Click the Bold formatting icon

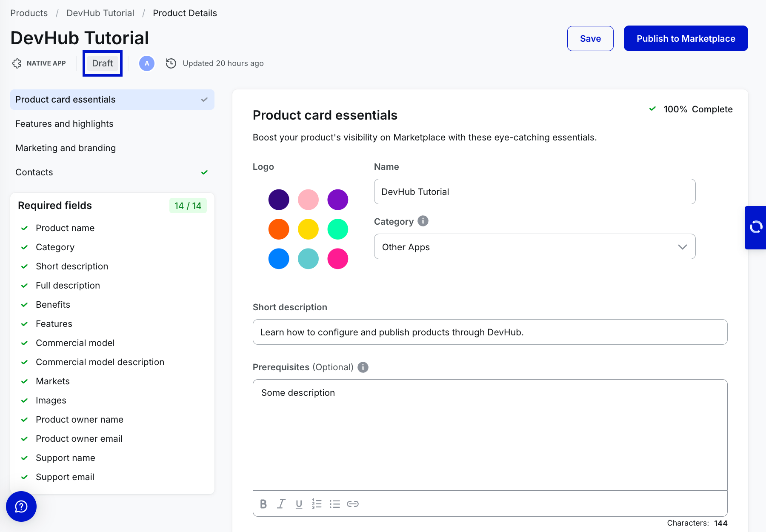(263, 504)
